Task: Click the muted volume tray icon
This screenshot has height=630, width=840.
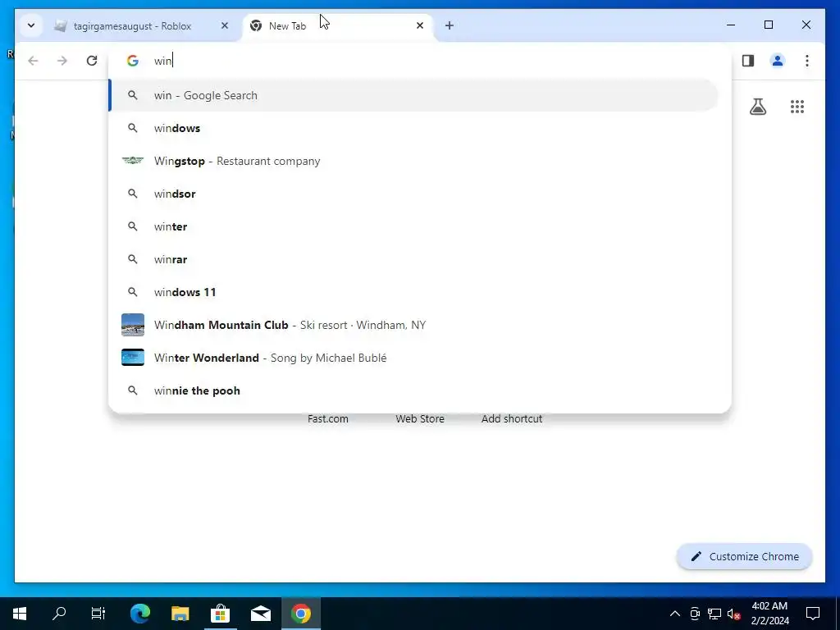Action: click(733, 614)
